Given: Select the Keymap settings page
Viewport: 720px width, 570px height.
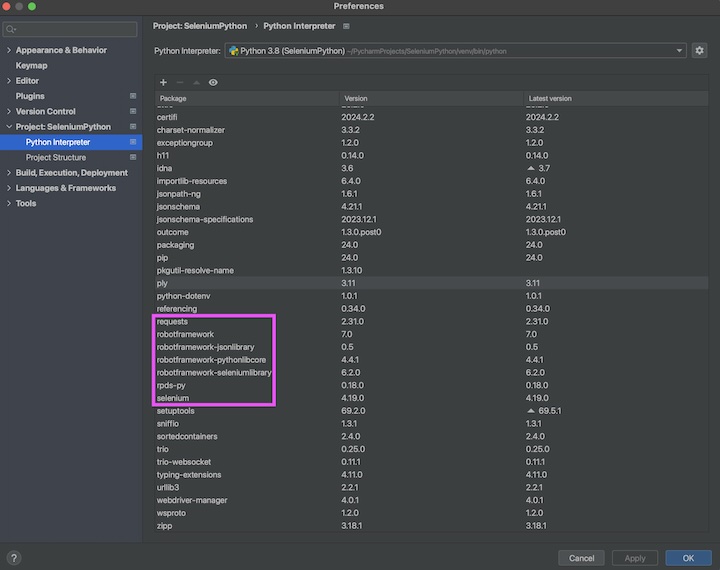Looking at the screenshot, I should (32, 65).
